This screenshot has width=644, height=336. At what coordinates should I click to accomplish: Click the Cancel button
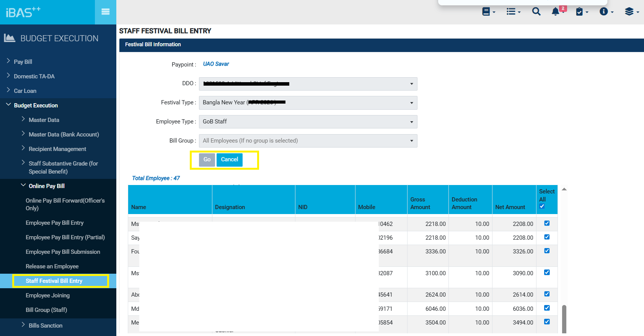coord(230,159)
